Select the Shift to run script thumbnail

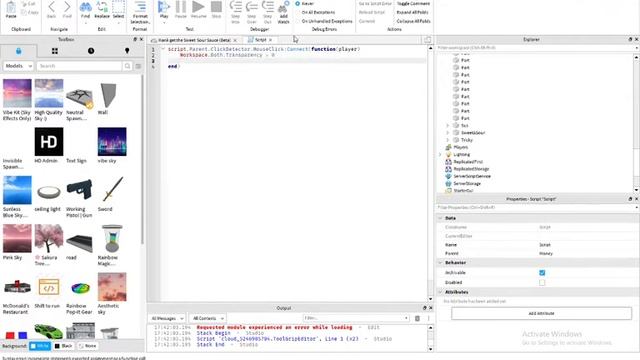(x=49, y=287)
